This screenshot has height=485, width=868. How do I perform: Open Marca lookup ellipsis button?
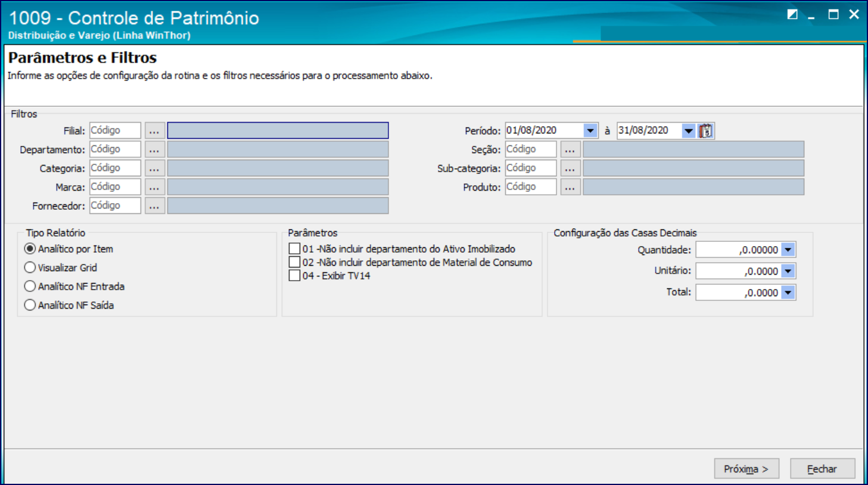click(x=154, y=187)
